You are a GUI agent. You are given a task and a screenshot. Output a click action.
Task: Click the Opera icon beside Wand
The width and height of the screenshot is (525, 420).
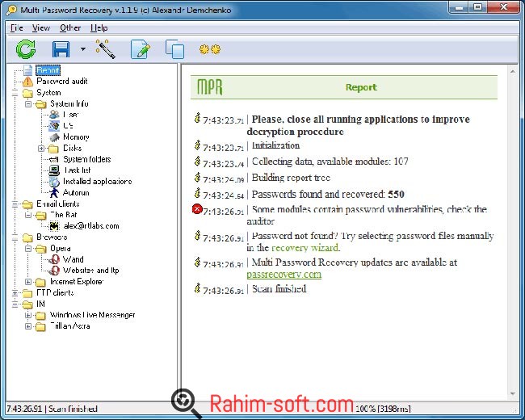(54, 259)
